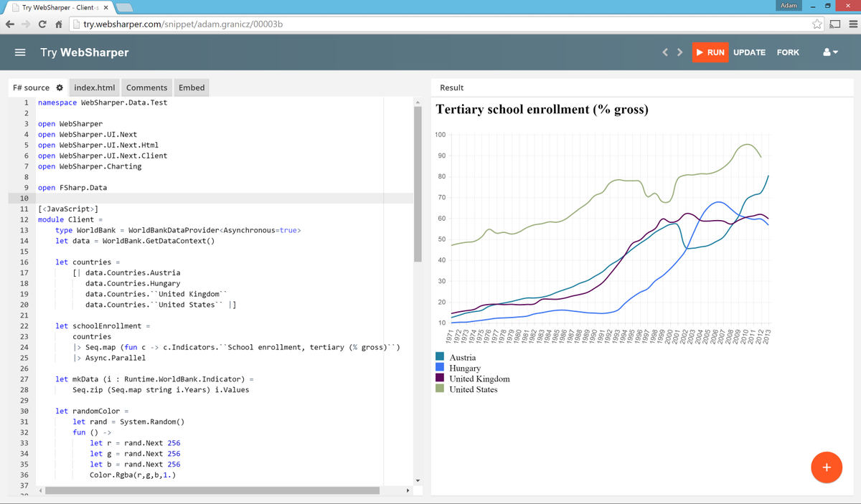Click the cast icon in browser toolbar
Screen dimensions: 861x504
pos(834,24)
